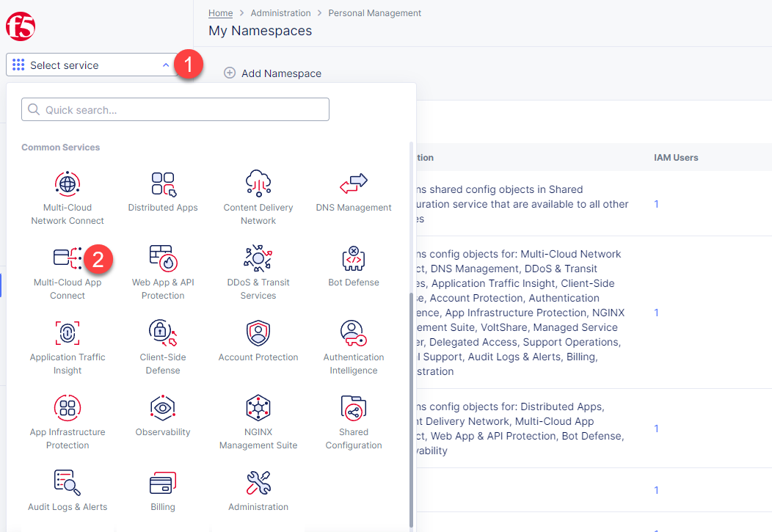Screen dimensions: 772x532
Task: Open the Account Protection service
Action: 258,341
